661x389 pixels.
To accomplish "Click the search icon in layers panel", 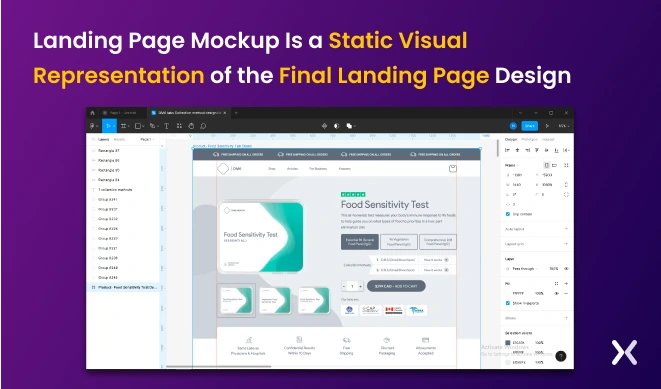I will [x=93, y=139].
